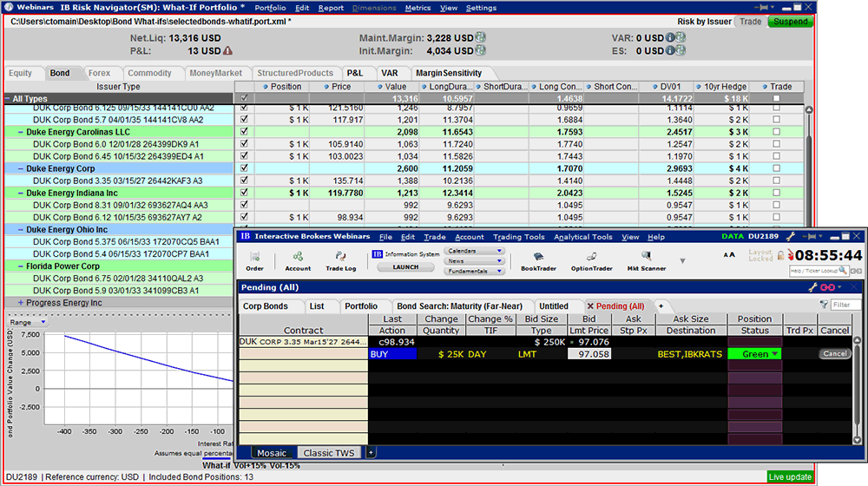Add a new tab with the plus button
The image size is (868, 486).
point(661,306)
